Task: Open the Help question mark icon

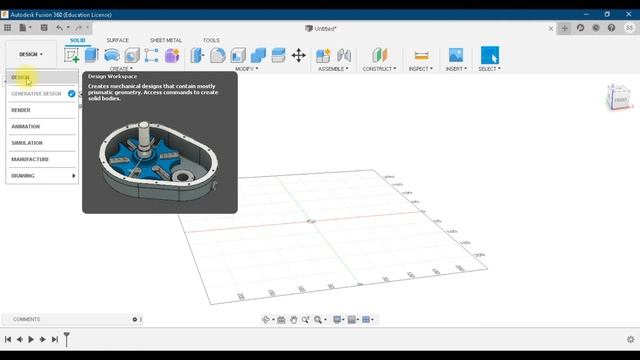Action: (611, 28)
